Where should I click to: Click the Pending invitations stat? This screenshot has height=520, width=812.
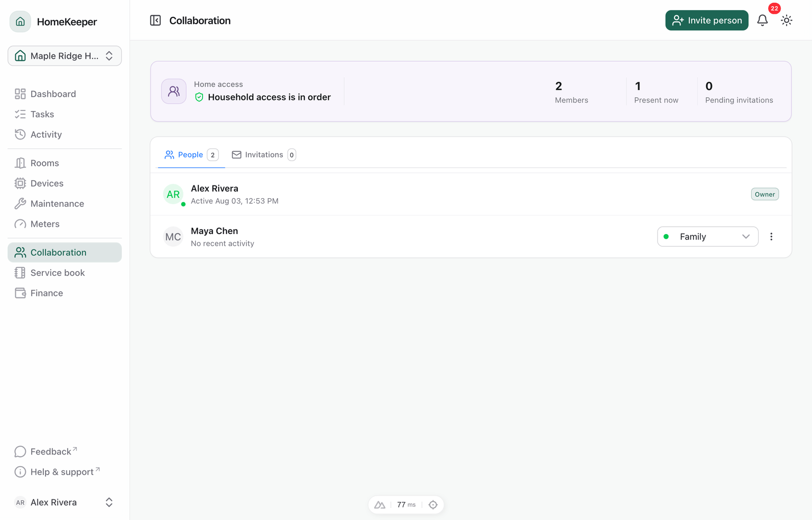click(x=739, y=92)
